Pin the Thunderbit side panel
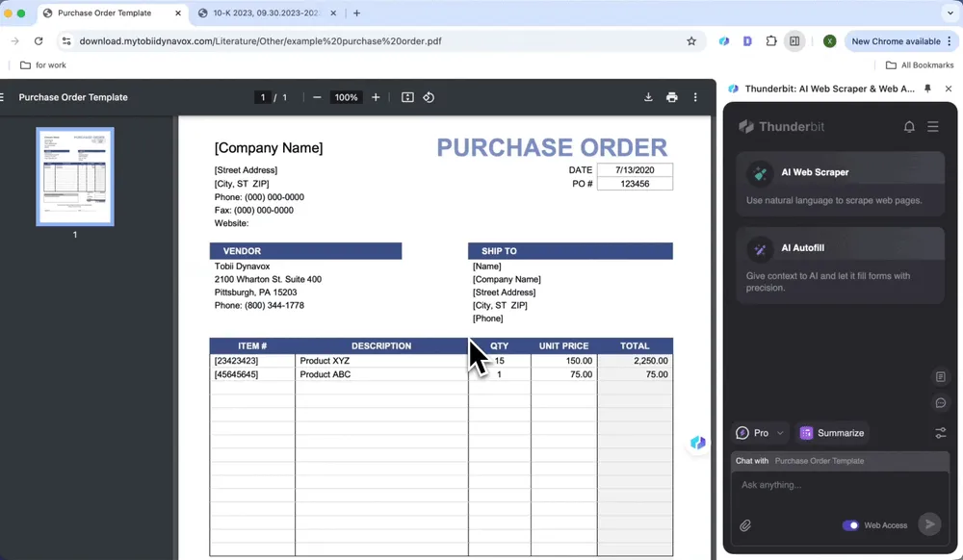The image size is (963, 560). tap(927, 89)
